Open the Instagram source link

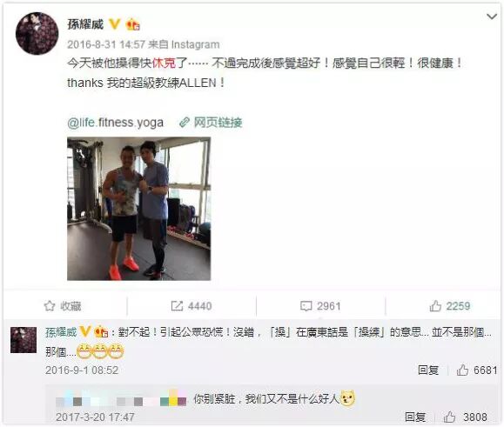pos(196,44)
